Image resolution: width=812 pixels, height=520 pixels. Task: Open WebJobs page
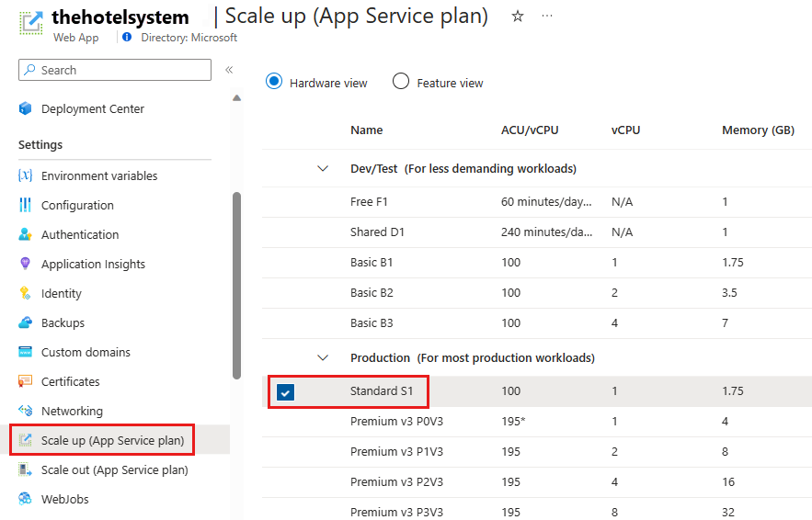pos(64,499)
